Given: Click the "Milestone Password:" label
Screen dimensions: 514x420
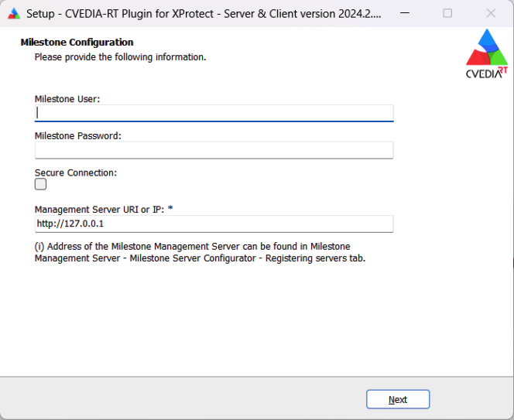Looking at the screenshot, I should [x=78, y=136].
